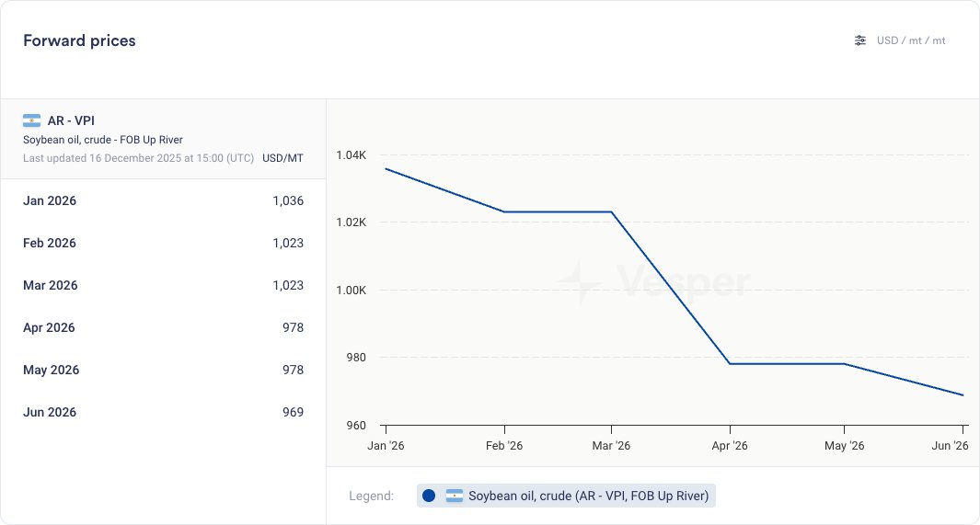Open the USD / mt / mt unit selector
The height and width of the screenshot is (525, 980).
click(x=910, y=40)
